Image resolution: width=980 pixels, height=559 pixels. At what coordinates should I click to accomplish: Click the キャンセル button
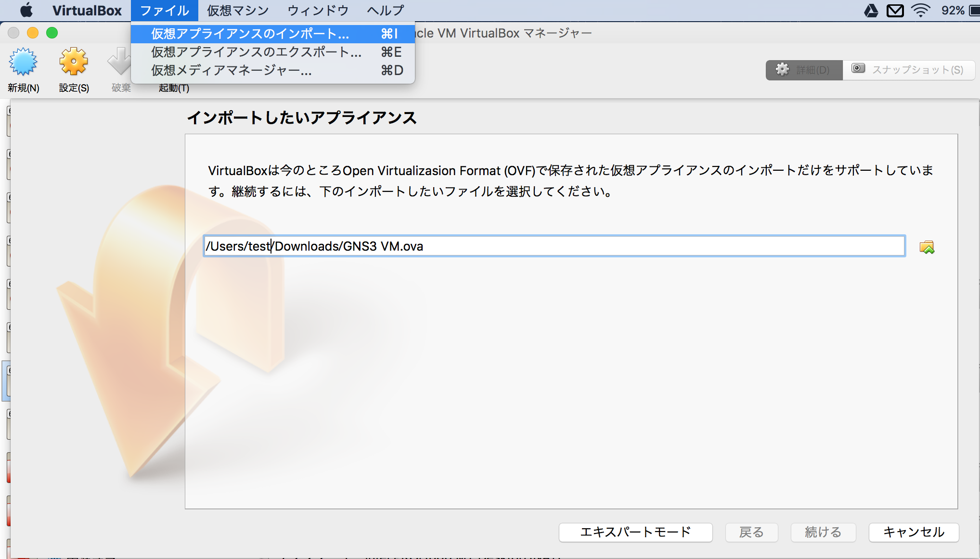coord(914,532)
